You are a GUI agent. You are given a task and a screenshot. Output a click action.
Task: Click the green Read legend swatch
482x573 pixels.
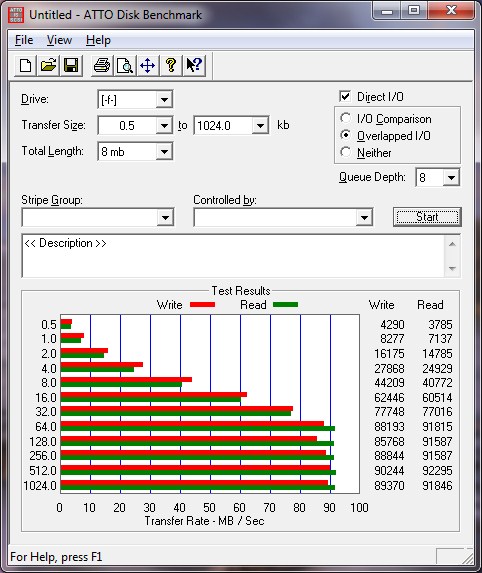[x=285, y=304]
